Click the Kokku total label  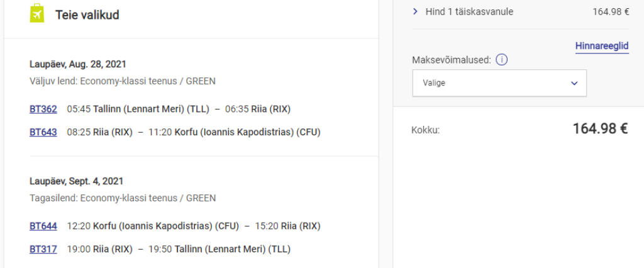[426, 130]
